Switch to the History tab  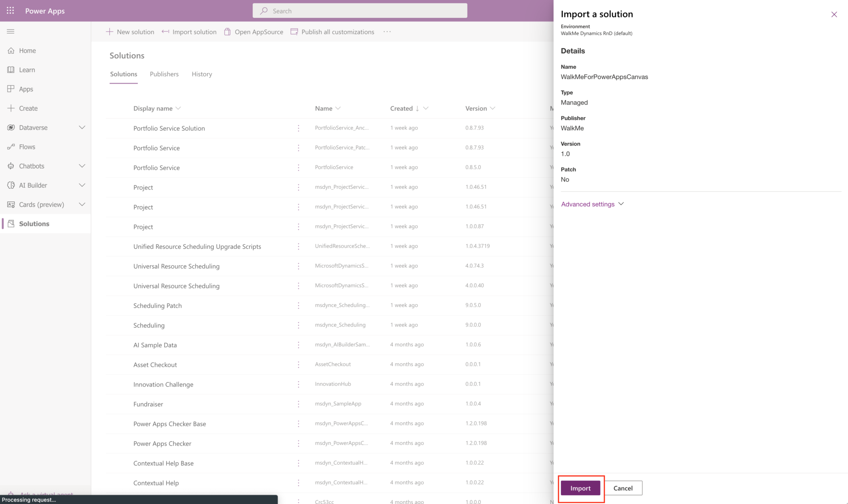click(x=202, y=74)
